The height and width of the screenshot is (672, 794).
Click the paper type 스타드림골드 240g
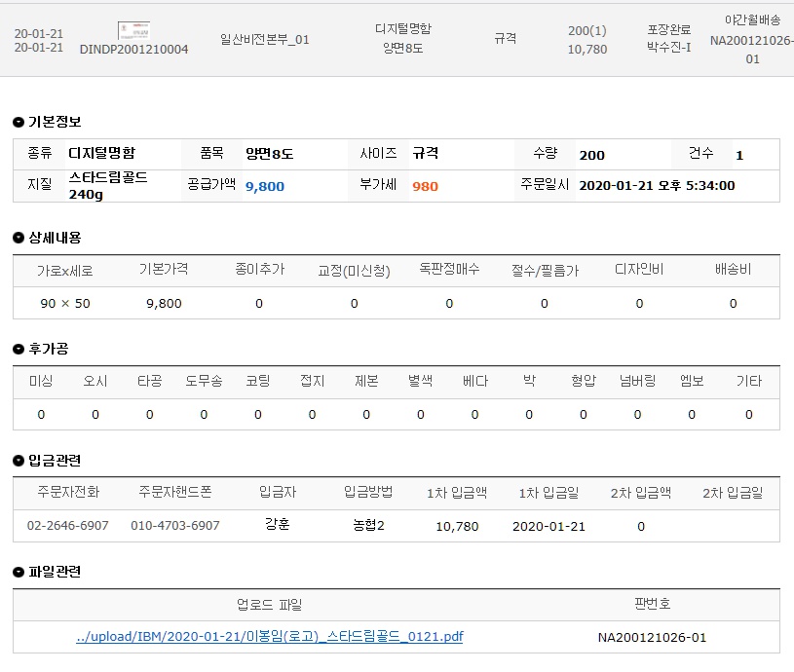[x=108, y=185]
